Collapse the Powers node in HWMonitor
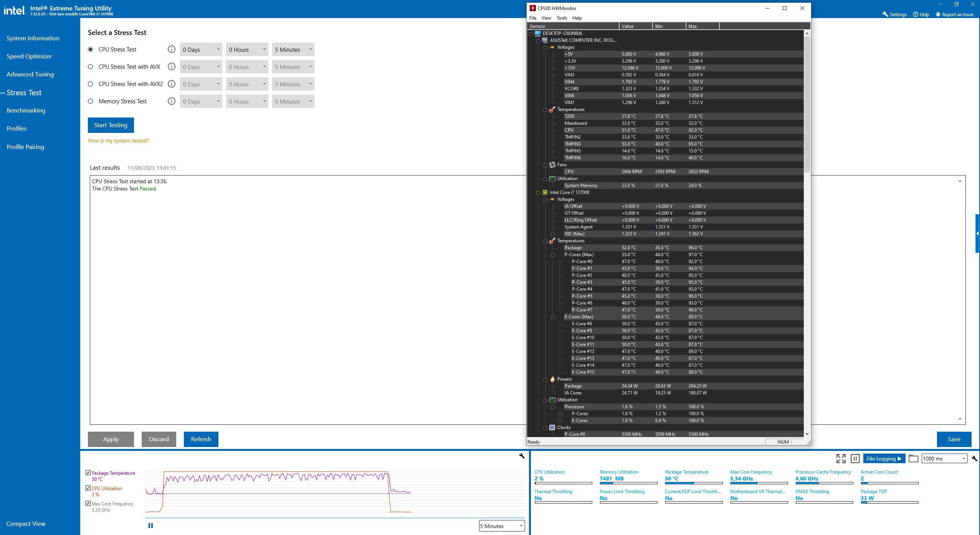This screenshot has height=535, width=980. (545, 379)
